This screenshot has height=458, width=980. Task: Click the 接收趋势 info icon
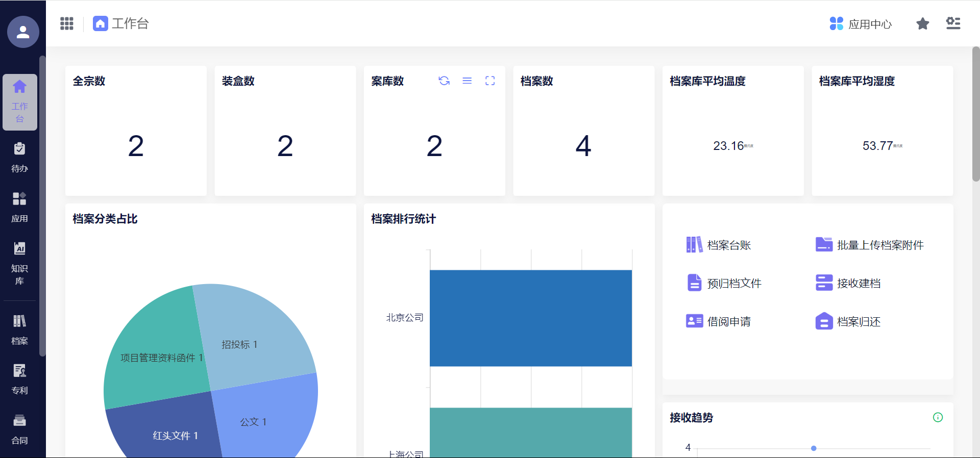coord(938,417)
